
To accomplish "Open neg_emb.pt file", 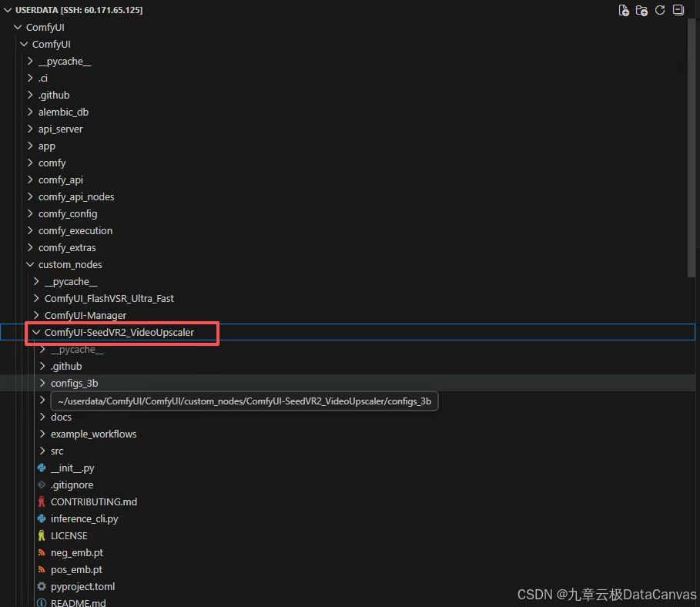I will (x=77, y=552).
